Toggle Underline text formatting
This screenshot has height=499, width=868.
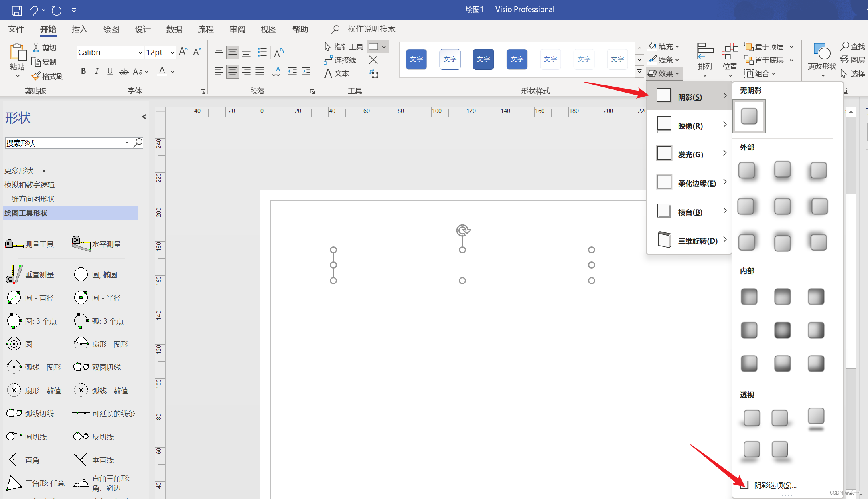[x=110, y=71]
